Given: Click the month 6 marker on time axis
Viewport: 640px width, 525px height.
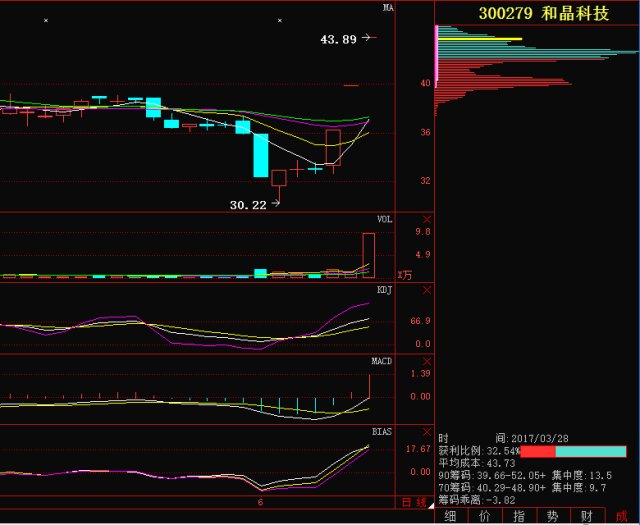Looking at the screenshot, I should pyautogui.click(x=261, y=502).
